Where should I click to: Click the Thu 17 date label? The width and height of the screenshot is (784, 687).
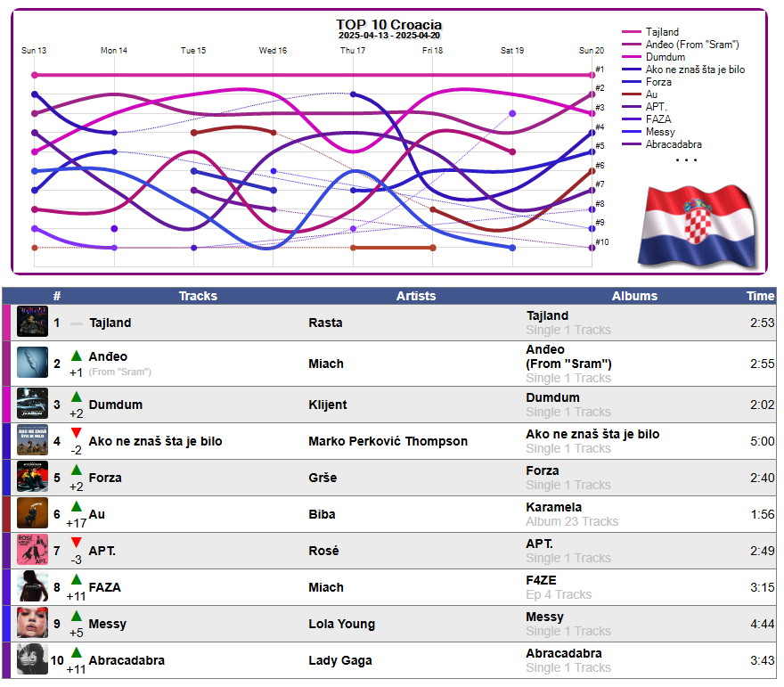point(353,51)
